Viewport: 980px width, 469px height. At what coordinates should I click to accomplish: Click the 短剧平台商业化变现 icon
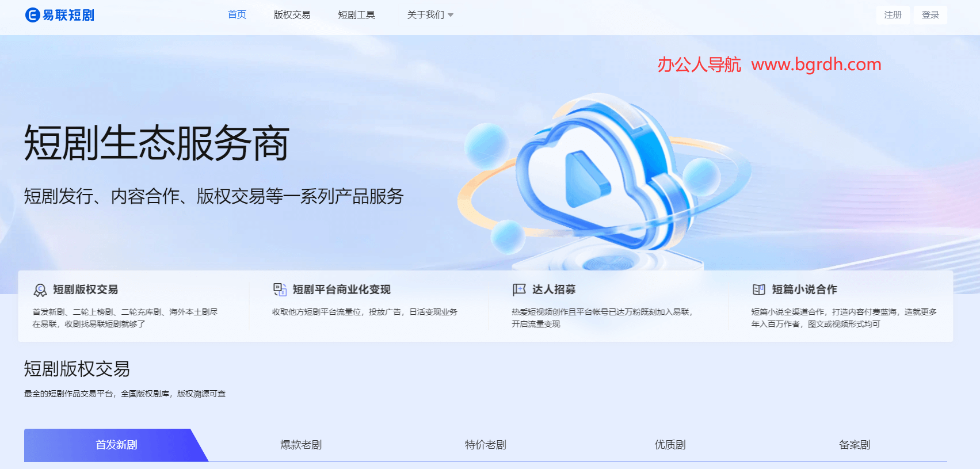coord(280,289)
